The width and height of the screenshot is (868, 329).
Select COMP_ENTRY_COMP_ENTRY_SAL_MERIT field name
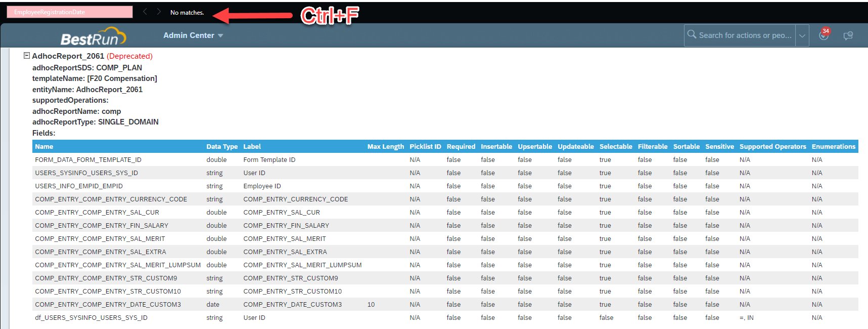point(100,238)
